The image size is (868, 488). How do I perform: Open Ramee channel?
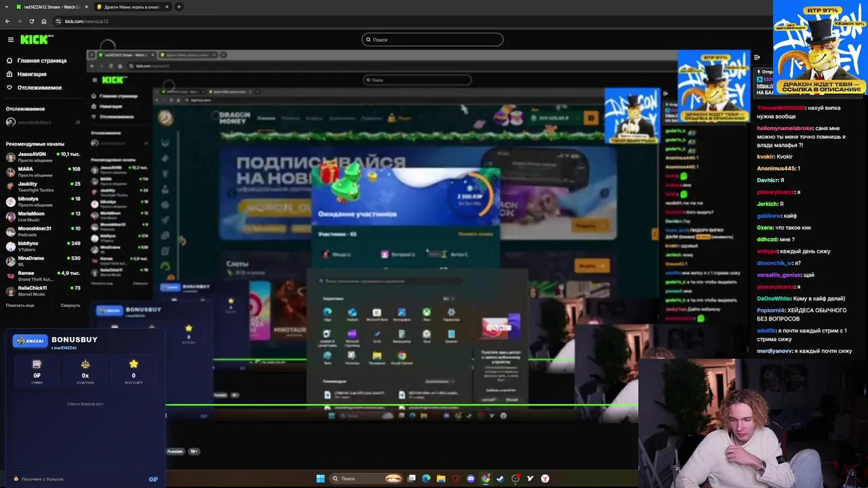pyautogui.click(x=43, y=276)
